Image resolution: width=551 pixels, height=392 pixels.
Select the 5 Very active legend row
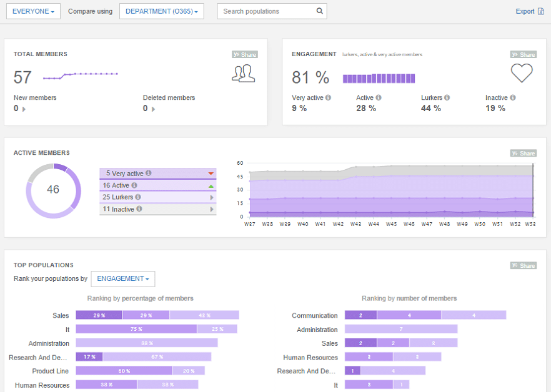[x=157, y=174]
